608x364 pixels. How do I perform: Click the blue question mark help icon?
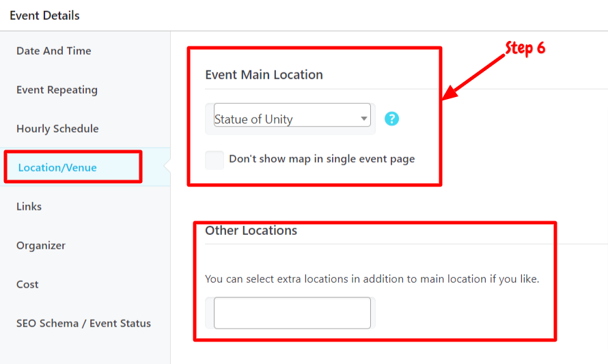point(391,119)
